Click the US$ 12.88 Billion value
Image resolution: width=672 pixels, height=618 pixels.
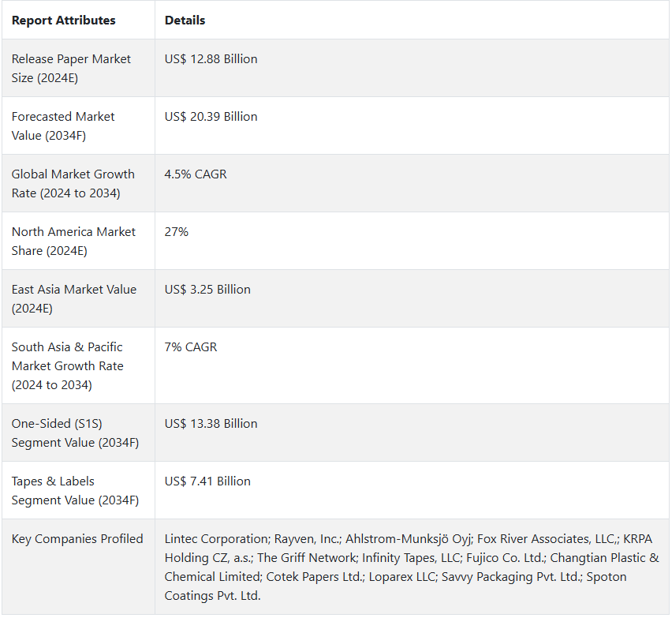pyautogui.click(x=211, y=59)
